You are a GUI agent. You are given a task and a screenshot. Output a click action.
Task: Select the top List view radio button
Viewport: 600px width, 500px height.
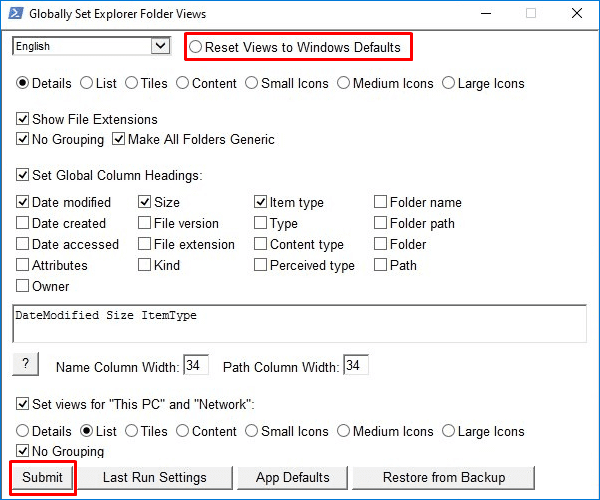[86, 83]
